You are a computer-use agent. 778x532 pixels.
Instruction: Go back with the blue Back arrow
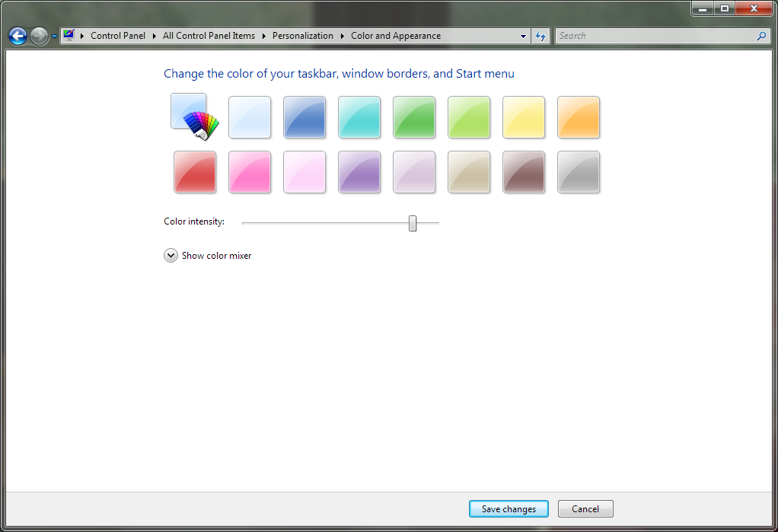(x=18, y=36)
